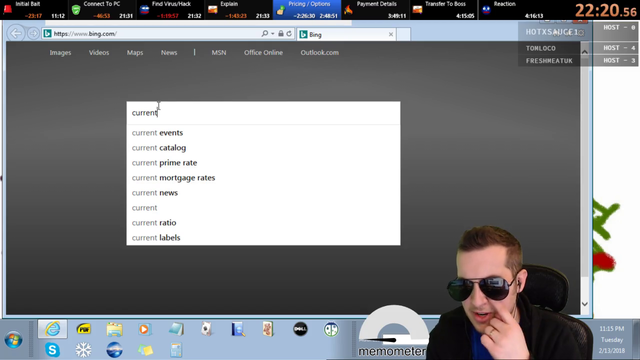Image resolution: width=640 pixels, height=360 pixels.
Task: Close the Bing tab with its X
Action: pyautogui.click(x=391, y=34)
